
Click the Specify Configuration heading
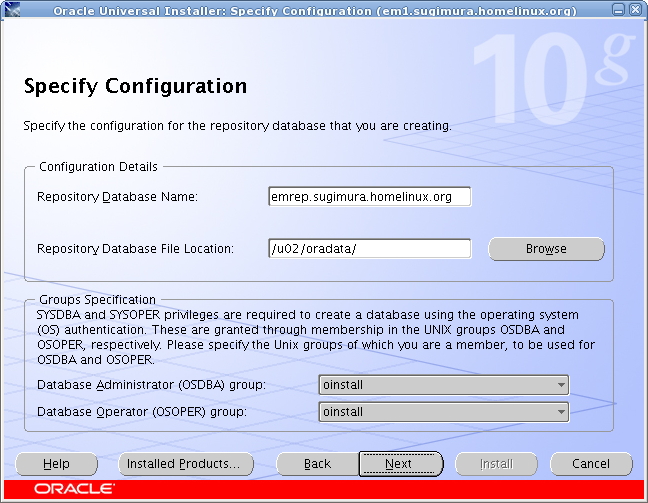coord(135,87)
